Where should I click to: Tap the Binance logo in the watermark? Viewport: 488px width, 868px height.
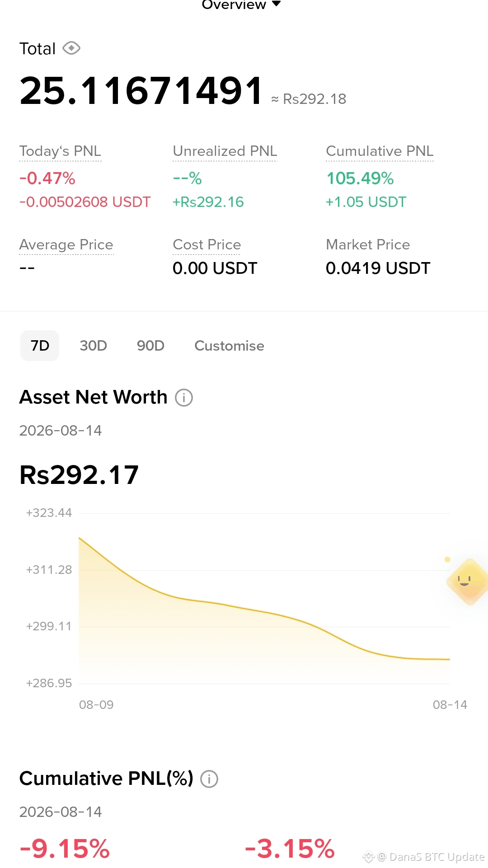click(368, 857)
